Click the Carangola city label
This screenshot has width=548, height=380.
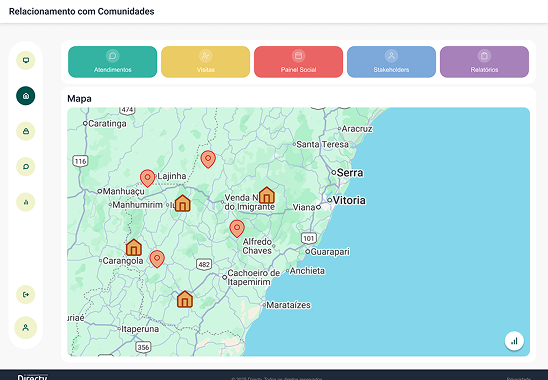(x=123, y=261)
